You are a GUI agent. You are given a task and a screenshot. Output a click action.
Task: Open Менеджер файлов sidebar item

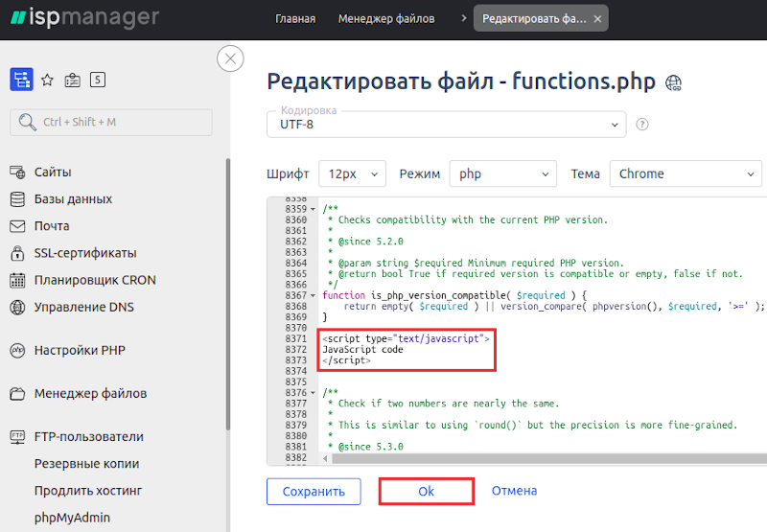pos(90,394)
